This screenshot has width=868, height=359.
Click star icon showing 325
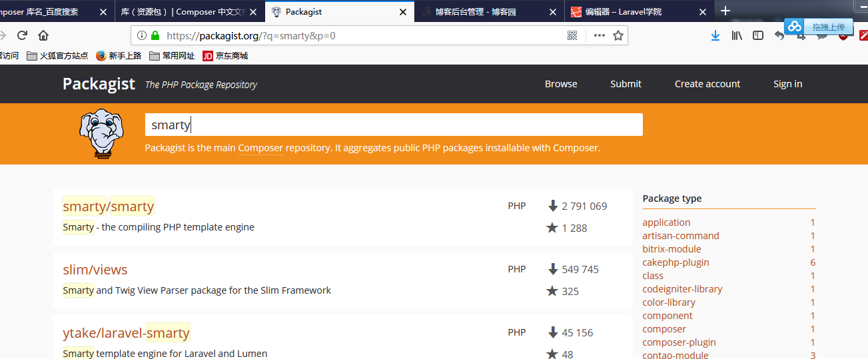pyautogui.click(x=552, y=291)
